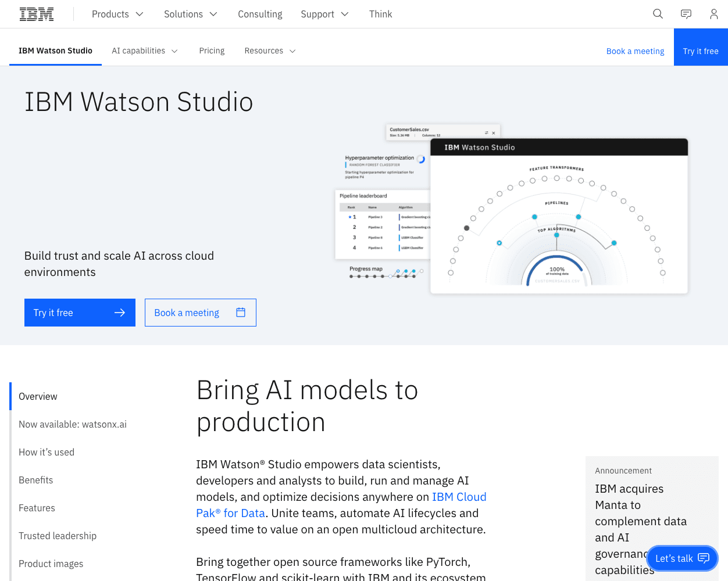
Task: Click the Support menu label
Action: click(317, 14)
